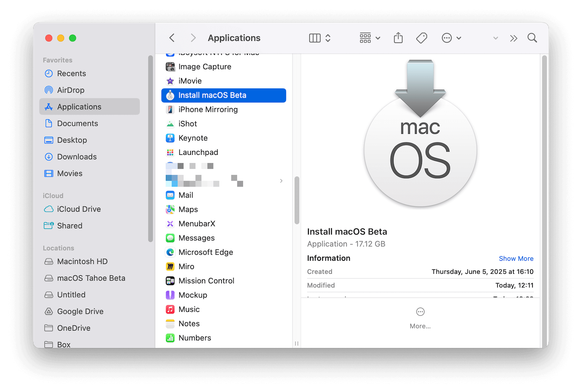Go forward with the right chevron
Image resolution: width=582 pixels, height=392 pixels.
click(193, 38)
